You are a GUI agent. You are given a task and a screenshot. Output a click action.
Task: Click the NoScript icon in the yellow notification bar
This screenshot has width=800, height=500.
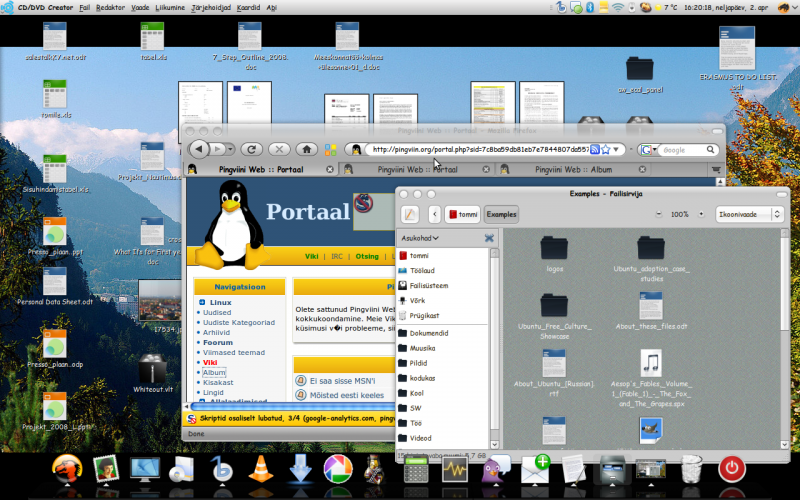191,419
